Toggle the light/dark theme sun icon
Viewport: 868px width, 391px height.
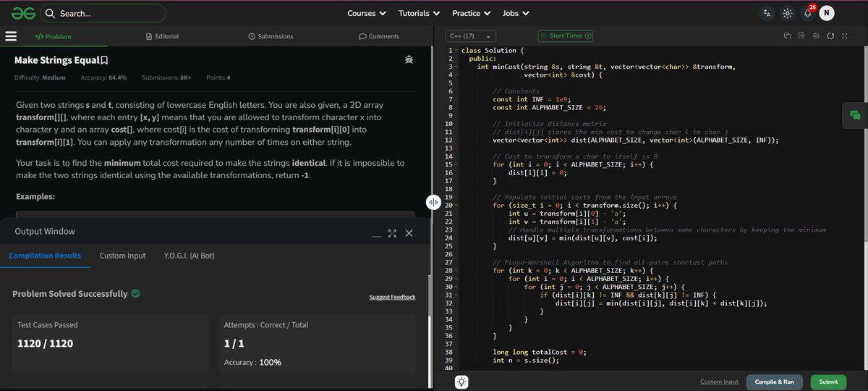[788, 13]
